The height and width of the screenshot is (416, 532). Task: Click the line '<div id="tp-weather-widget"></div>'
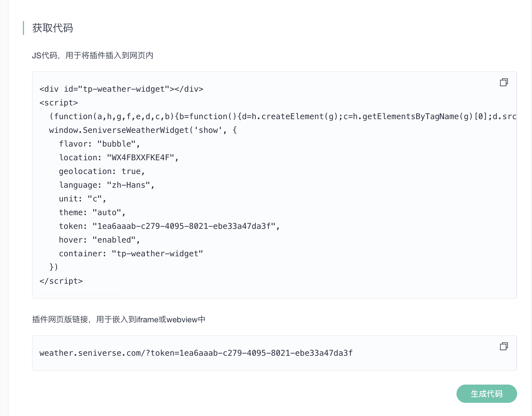122,89
